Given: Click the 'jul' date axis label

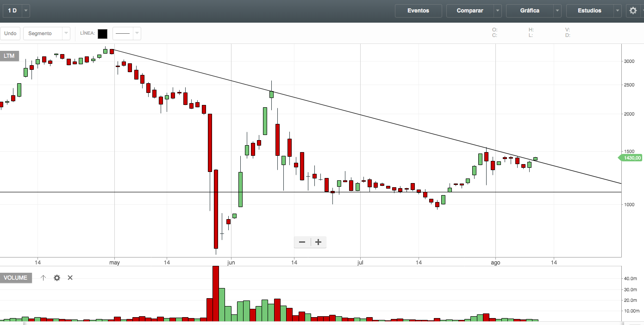Looking at the screenshot, I should click(360, 263).
